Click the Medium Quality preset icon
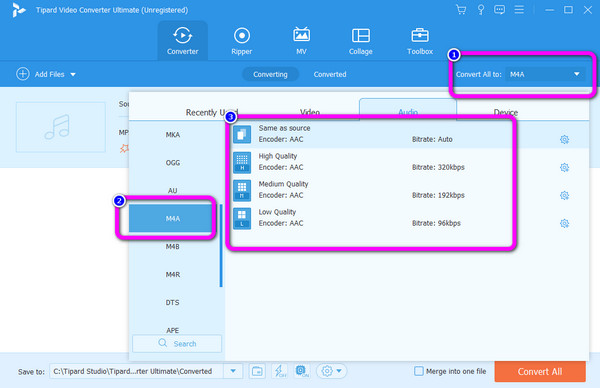 242,190
